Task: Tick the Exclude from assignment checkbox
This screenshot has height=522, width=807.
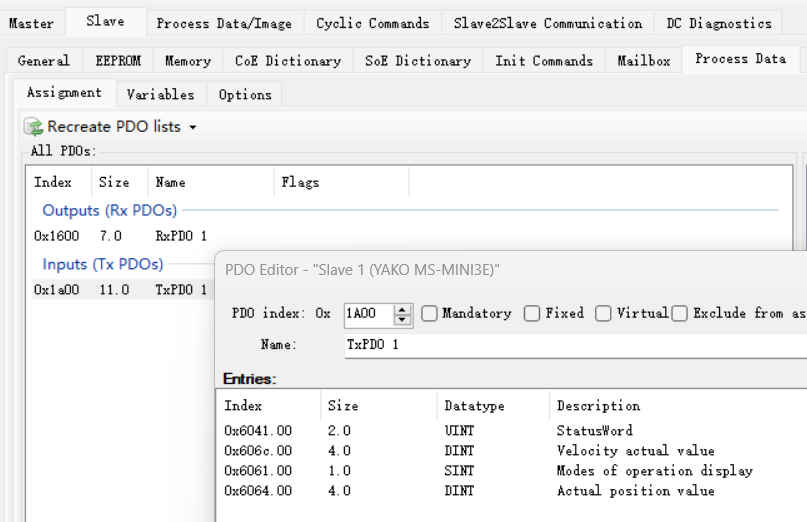Action: click(680, 314)
